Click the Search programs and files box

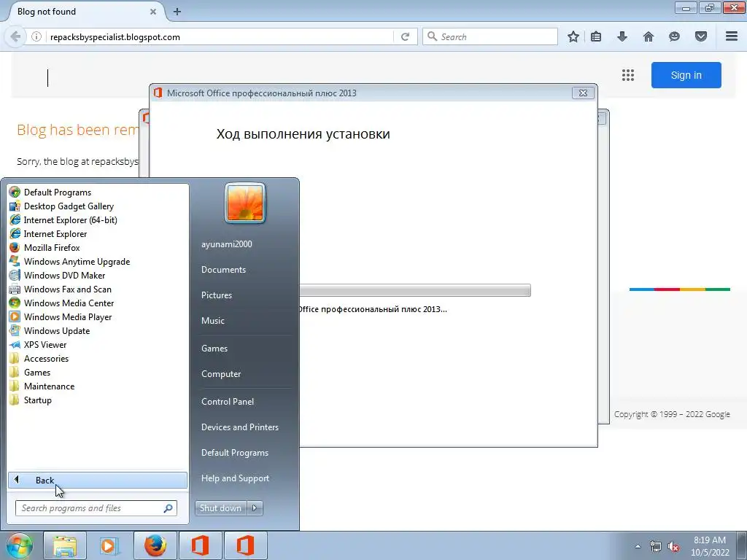(96, 508)
